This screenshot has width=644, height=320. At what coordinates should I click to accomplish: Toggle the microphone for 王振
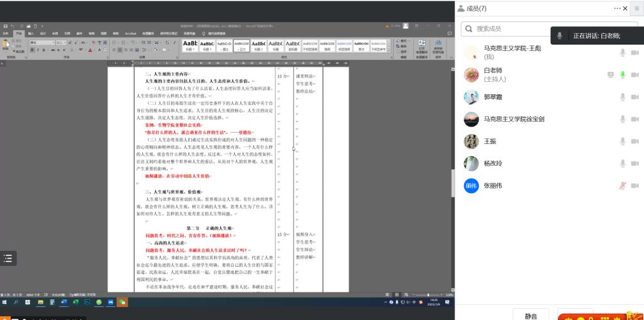[623, 141]
